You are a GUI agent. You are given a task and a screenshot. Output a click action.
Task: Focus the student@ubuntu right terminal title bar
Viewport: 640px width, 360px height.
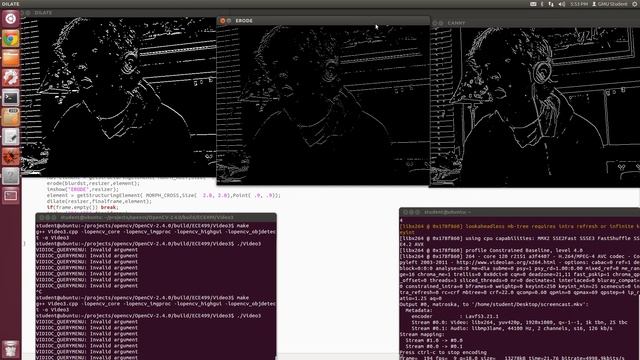519,212
